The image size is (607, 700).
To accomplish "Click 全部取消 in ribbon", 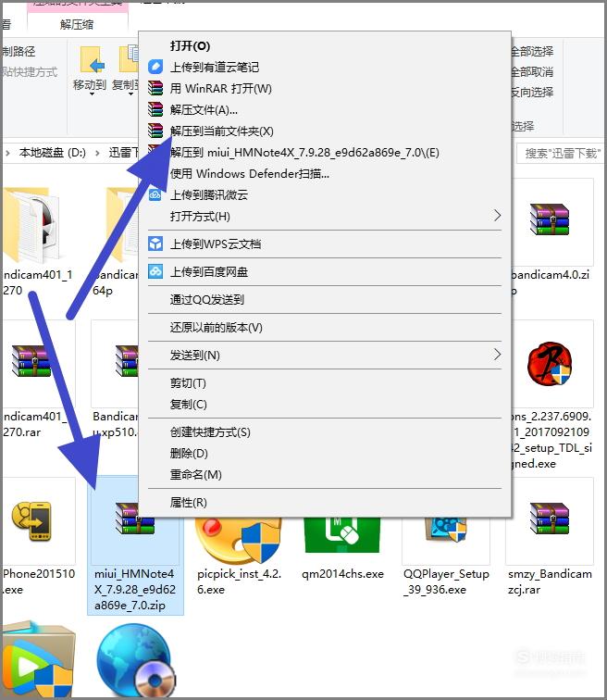I will tap(532, 72).
